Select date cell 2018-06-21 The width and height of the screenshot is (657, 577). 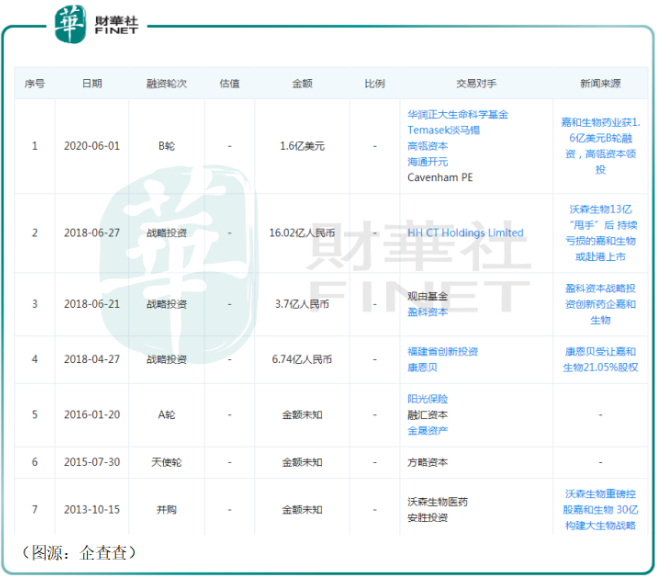point(92,304)
